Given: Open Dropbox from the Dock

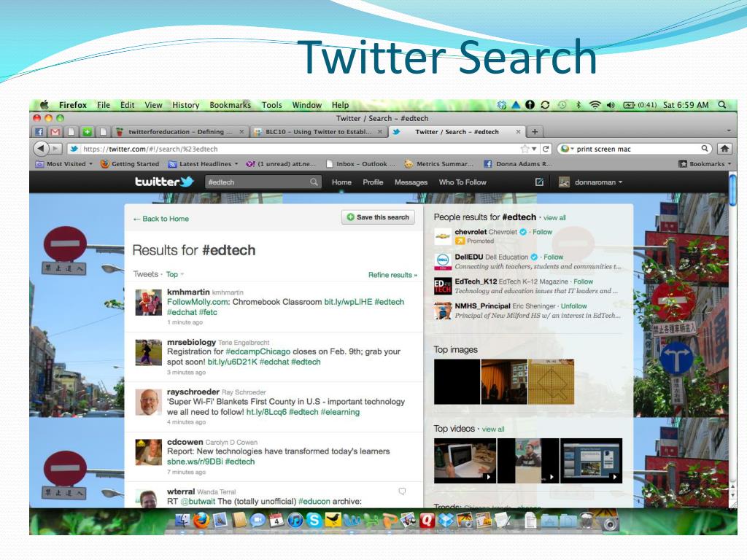Looking at the screenshot, I should [x=446, y=520].
